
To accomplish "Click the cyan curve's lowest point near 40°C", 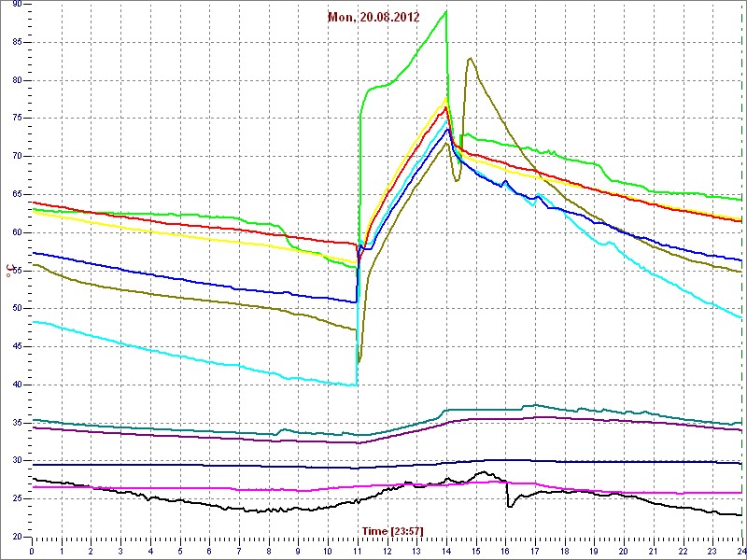I will (355, 385).
